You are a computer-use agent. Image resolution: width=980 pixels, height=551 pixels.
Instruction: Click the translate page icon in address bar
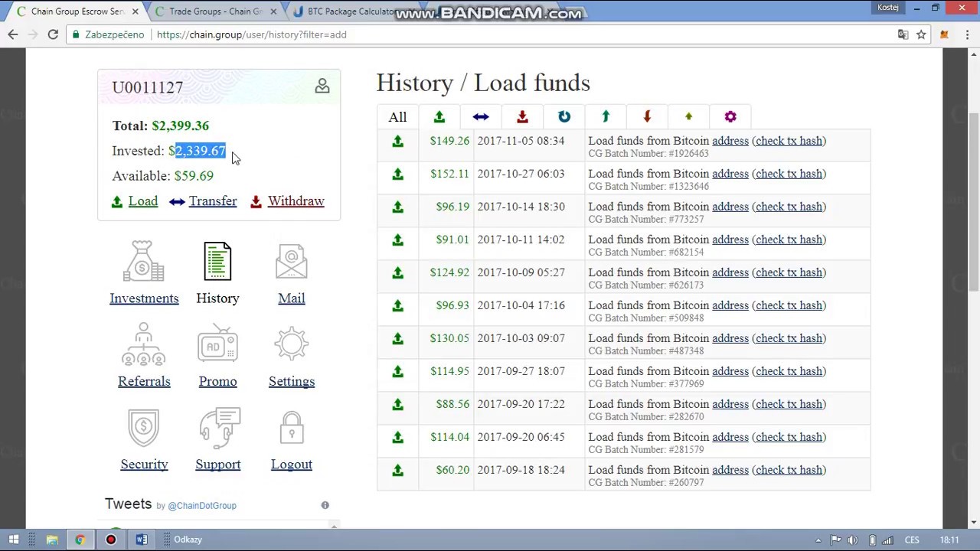903,34
